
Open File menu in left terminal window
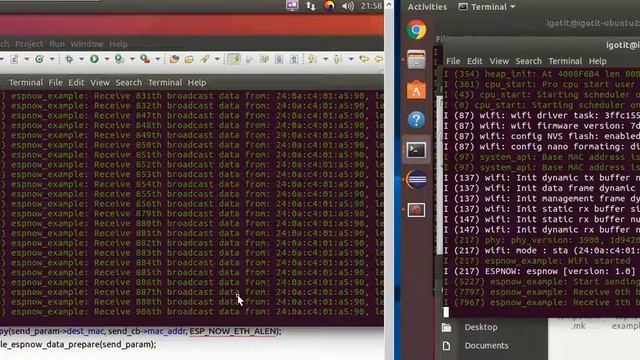coord(56,82)
